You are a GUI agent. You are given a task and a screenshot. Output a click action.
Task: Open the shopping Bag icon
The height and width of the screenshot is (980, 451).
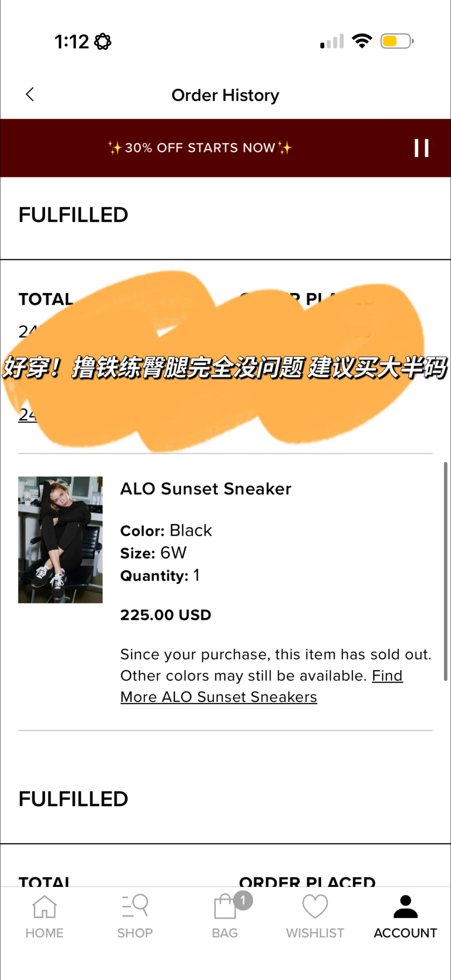(x=225, y=906)
